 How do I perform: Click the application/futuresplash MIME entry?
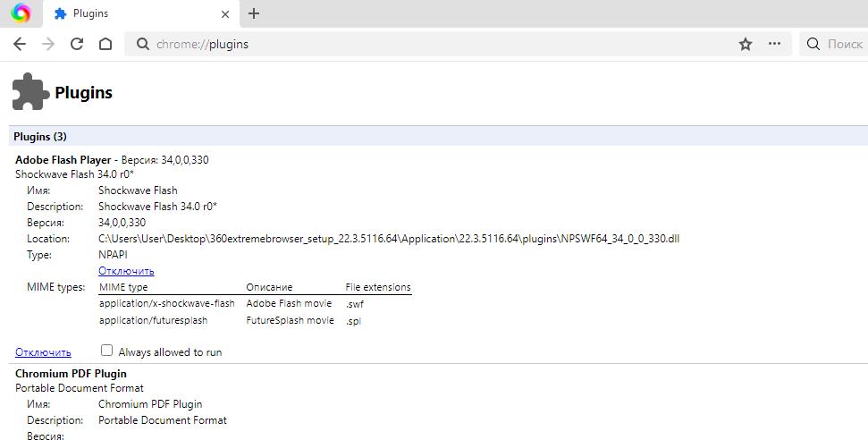point(154,320)
